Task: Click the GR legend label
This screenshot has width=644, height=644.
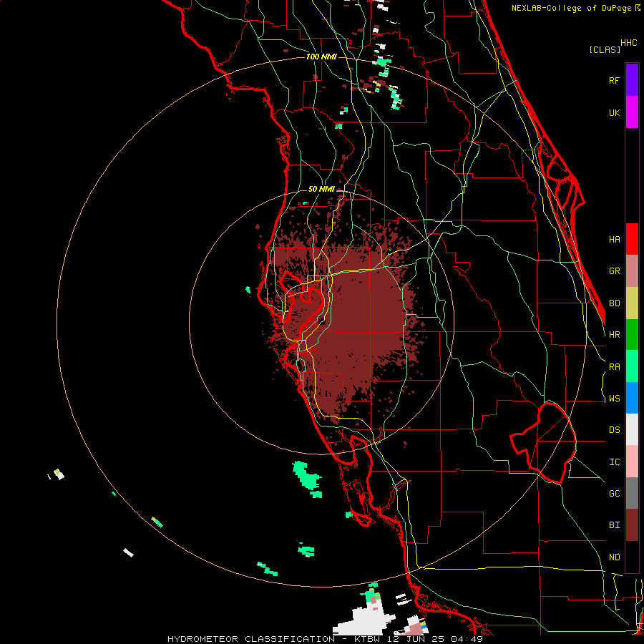Action: tap(615, 271)
